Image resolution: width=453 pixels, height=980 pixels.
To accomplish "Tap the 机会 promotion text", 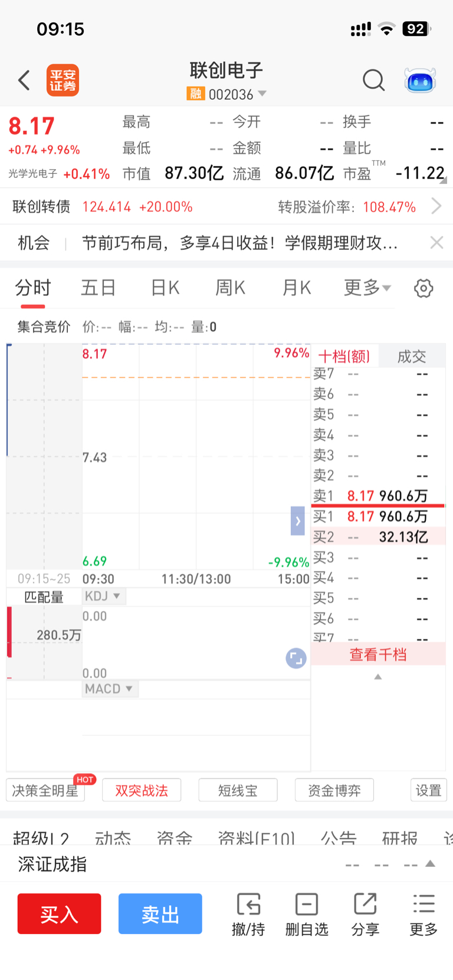I will click(x=239, y=242).
